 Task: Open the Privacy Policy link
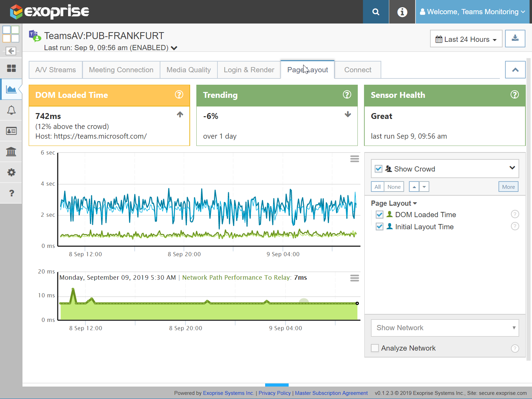[x=275, y=393]
